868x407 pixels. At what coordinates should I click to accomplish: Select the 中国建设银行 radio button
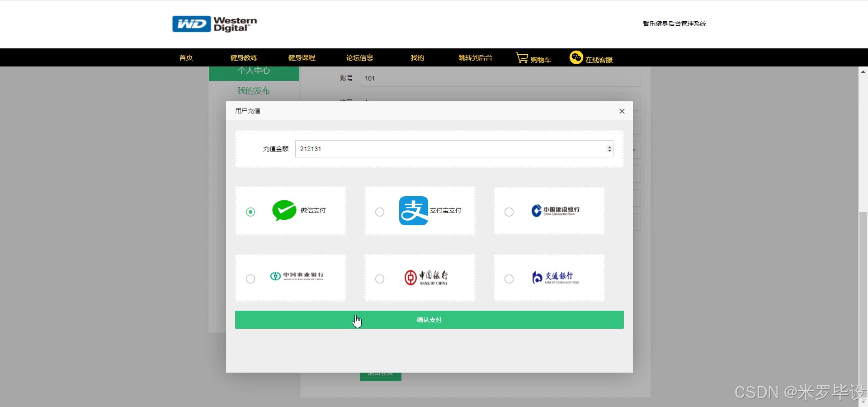tap(509, 212)
